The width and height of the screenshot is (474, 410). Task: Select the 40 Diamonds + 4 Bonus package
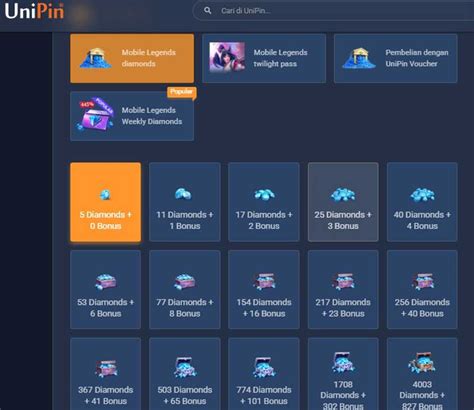pyautogui.click(x=422, y=202)
